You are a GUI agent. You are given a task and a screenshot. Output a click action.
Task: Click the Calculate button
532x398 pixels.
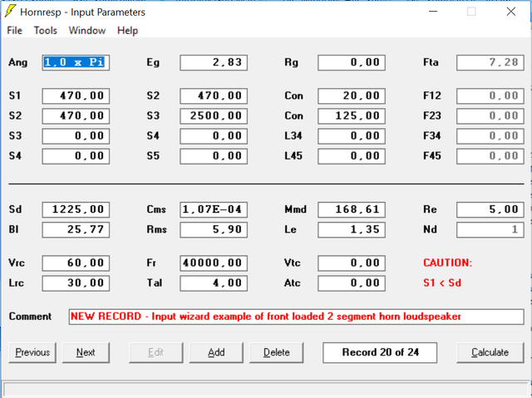[x=490, y=352]
